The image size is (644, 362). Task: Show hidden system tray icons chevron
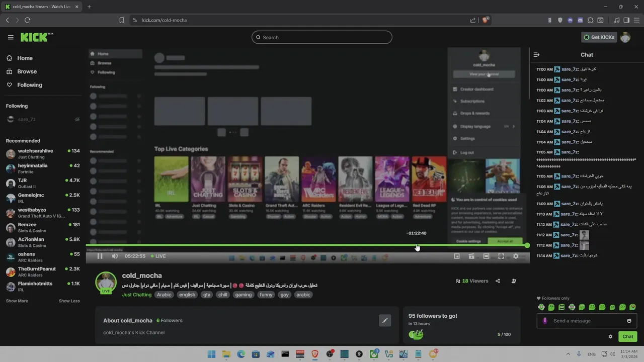(568, 354)
